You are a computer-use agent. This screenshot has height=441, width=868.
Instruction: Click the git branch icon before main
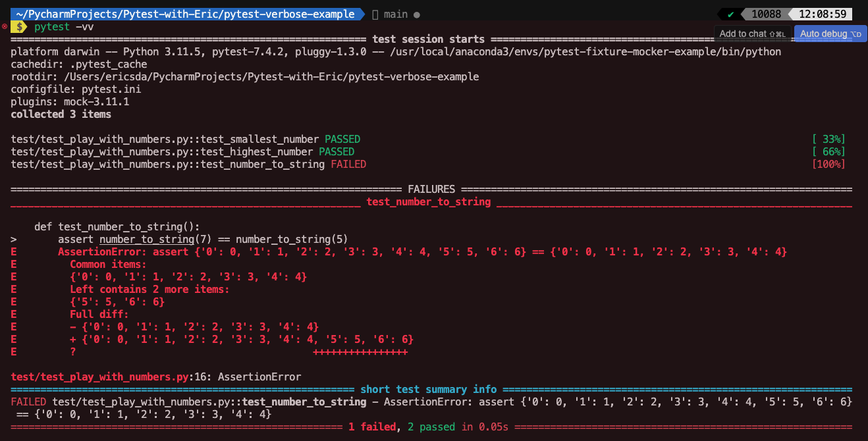(x=375, y=14)
